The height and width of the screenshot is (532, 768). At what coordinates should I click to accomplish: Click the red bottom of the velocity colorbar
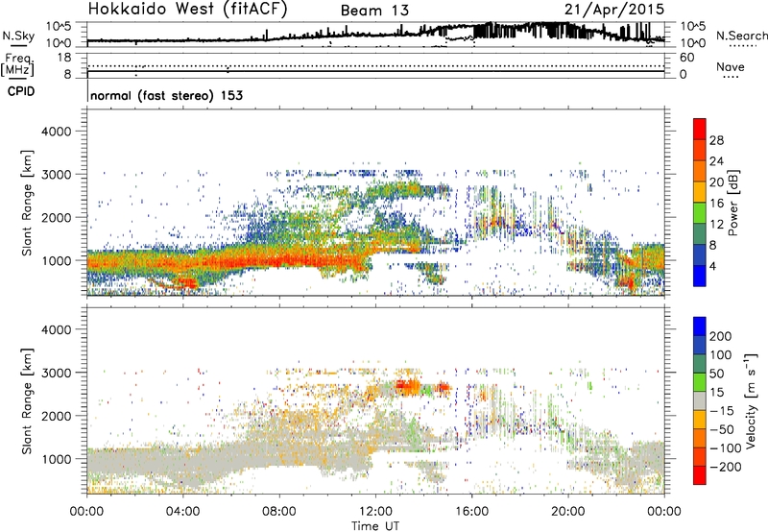pos(700,475)
